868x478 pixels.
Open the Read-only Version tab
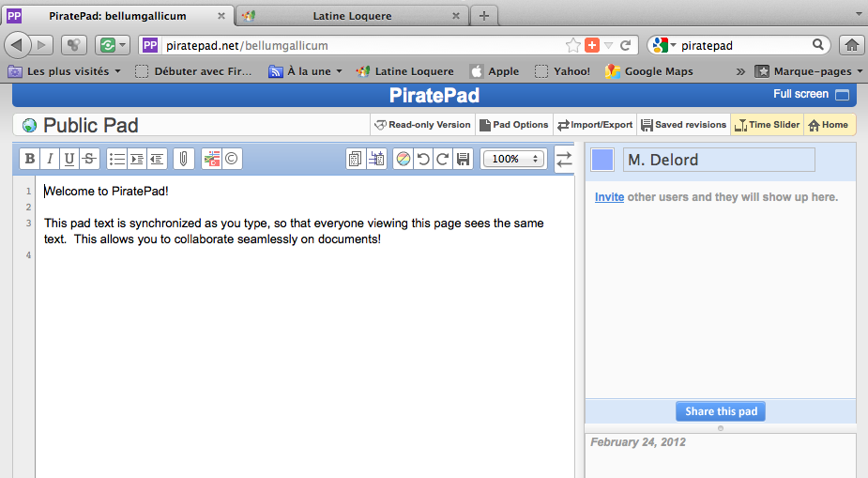pyautogui.click(x=423, y=125)
